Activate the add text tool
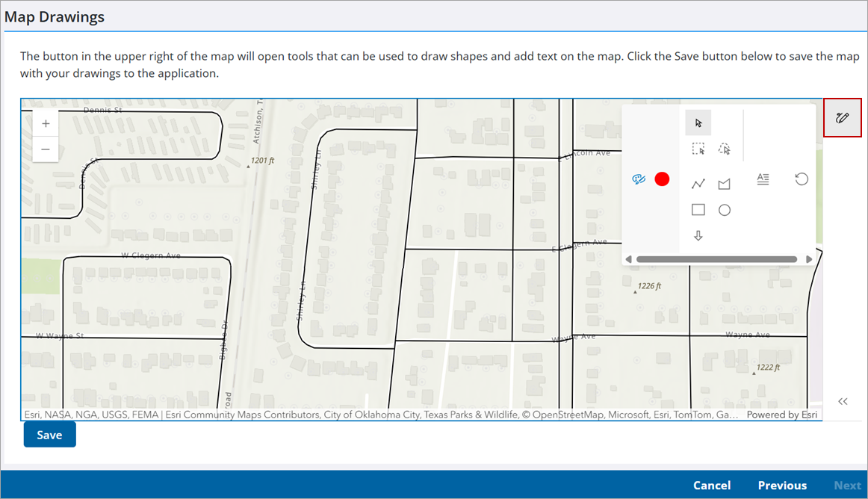The image size is (868, 499). point(763,179)
